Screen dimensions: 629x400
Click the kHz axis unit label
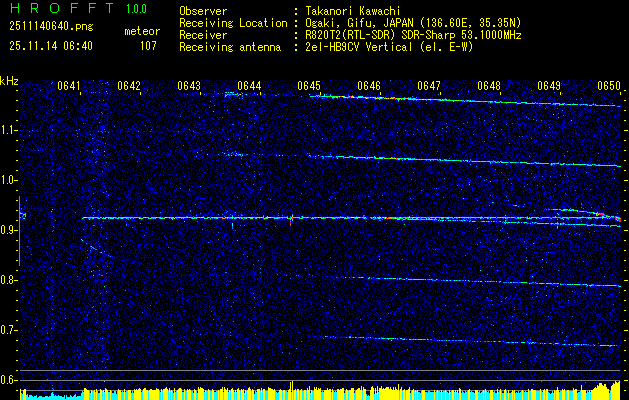[x=9, y=81]
